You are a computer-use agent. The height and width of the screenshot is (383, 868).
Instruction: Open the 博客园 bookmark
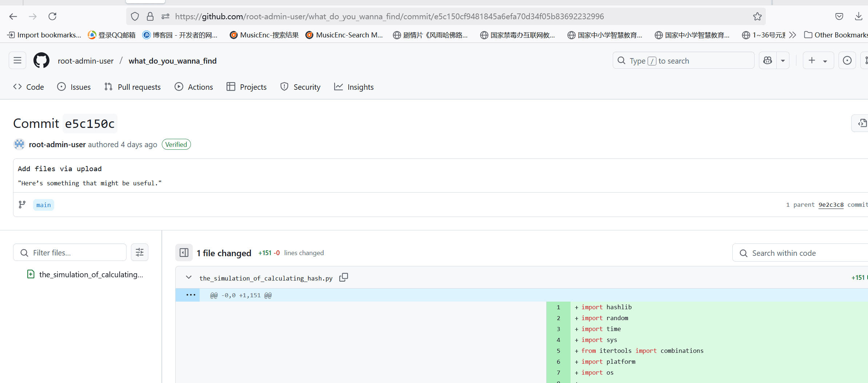180,35
